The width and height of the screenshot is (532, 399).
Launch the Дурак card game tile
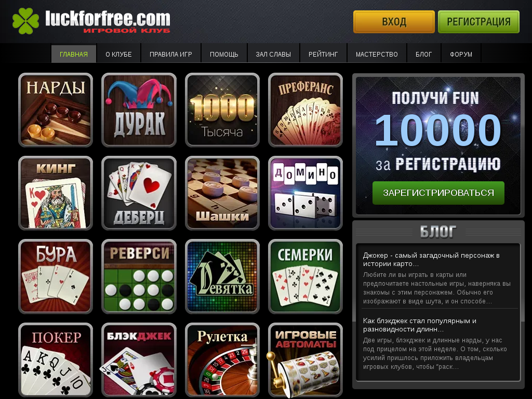click(139, 110)
